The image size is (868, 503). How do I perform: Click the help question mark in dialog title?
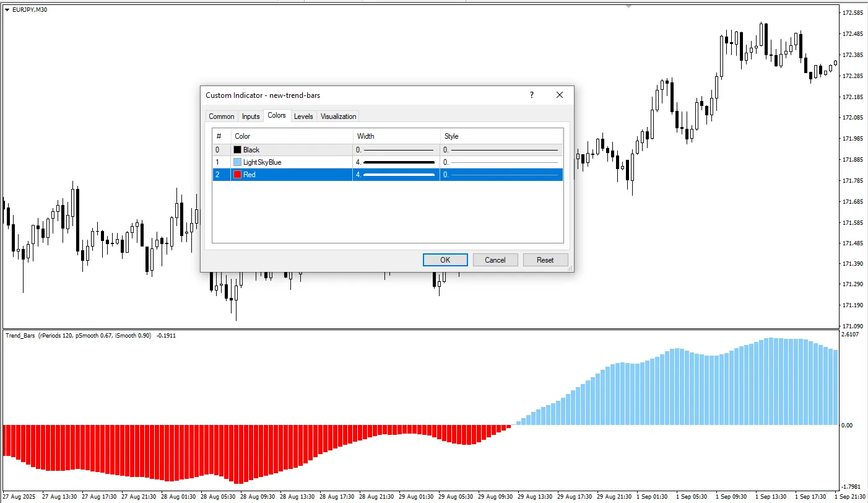pos(531,95)
